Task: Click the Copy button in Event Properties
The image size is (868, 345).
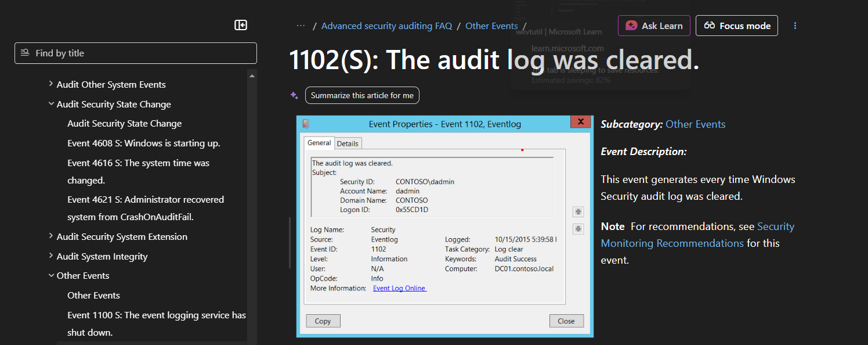Action: tap(323, 321)
